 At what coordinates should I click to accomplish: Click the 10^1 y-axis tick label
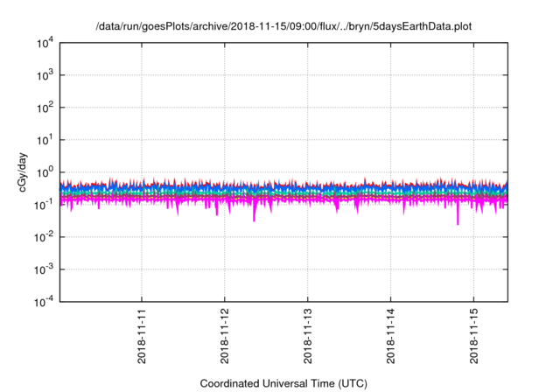[45, 140]
